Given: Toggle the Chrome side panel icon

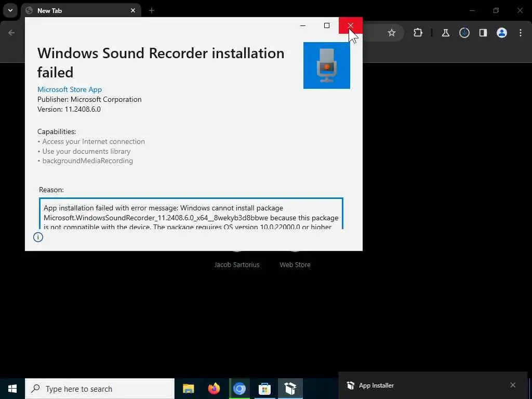Looking at the screenshot, I should click(483, 33).
